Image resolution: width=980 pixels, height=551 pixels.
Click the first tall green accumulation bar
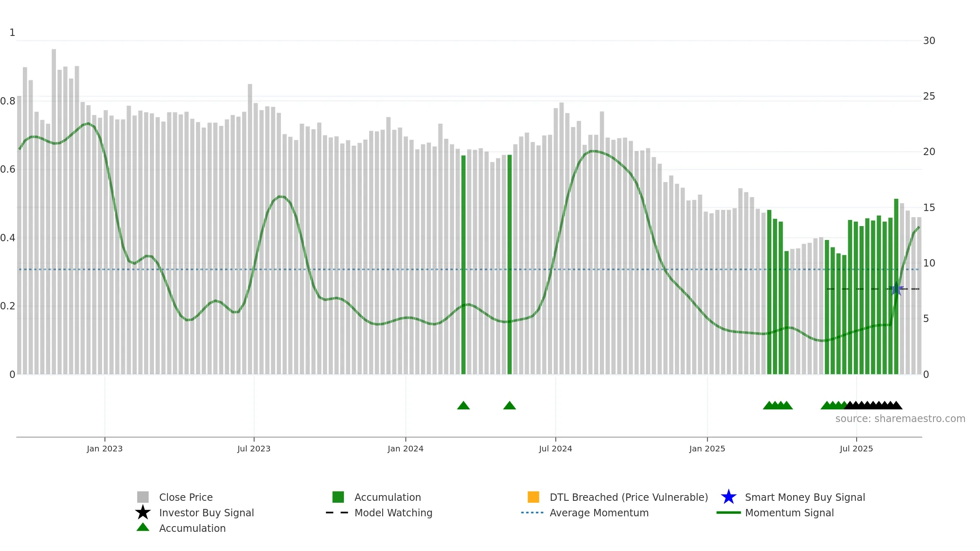point(463,265)
